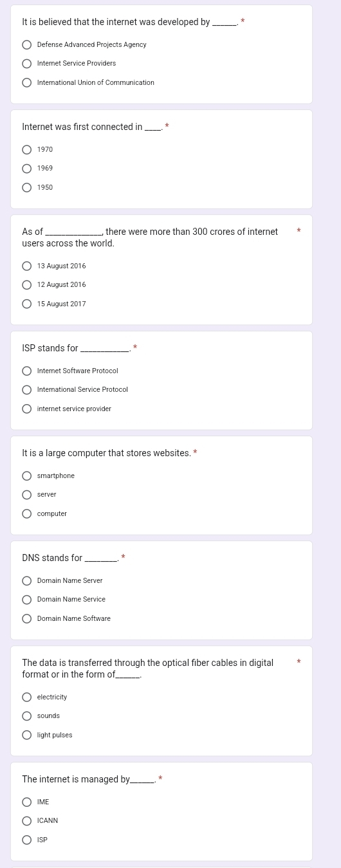Choose the 1950 answer
Viewport: 341px width, 868px height.
coord(27,188)
